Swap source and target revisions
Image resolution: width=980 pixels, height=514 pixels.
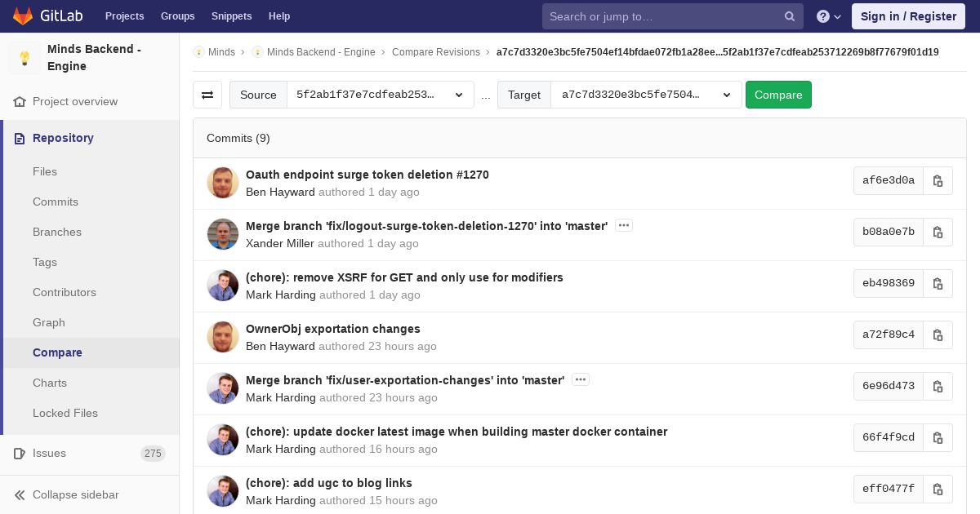(207, 95)
